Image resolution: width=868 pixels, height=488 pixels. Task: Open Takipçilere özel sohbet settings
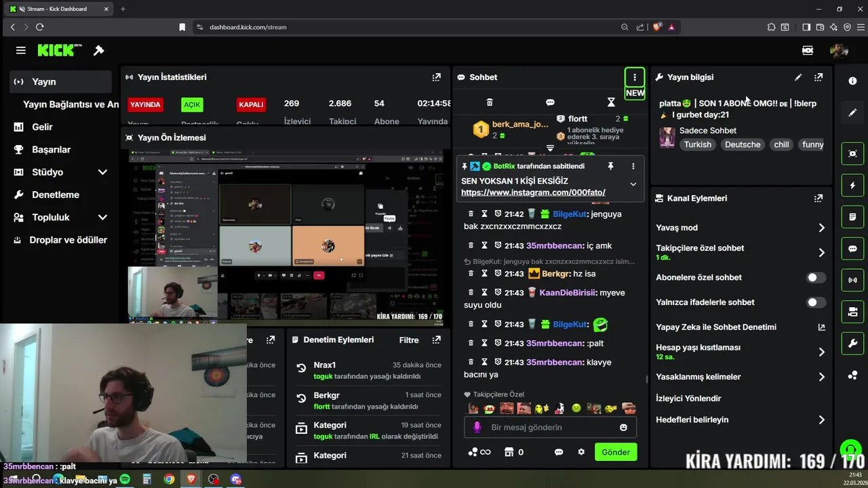[x=741, y=252]
